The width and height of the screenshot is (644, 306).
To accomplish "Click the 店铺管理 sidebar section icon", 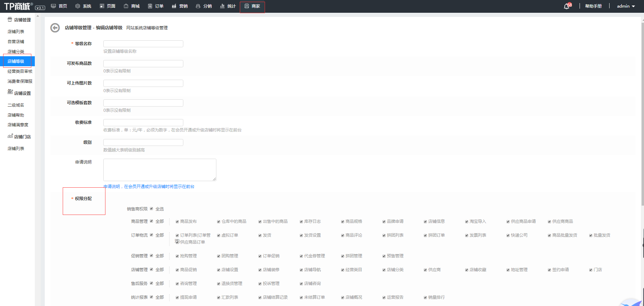I will 10,20.
